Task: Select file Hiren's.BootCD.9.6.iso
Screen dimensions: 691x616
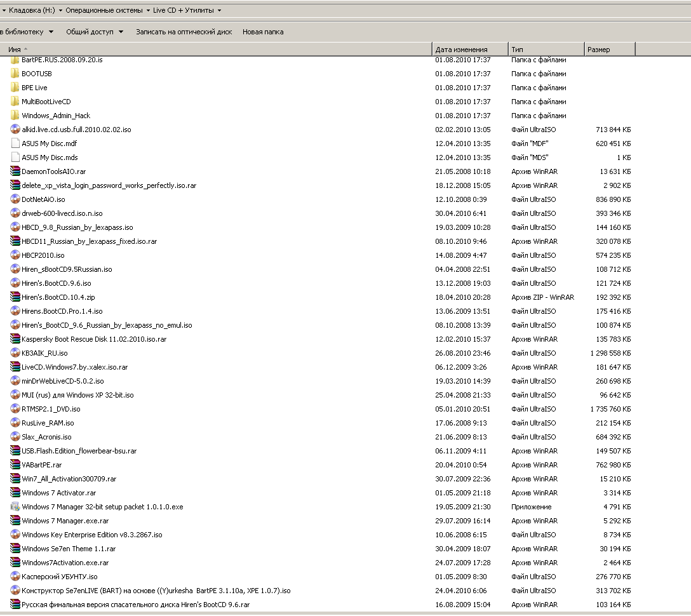Action: click(57, 283)
